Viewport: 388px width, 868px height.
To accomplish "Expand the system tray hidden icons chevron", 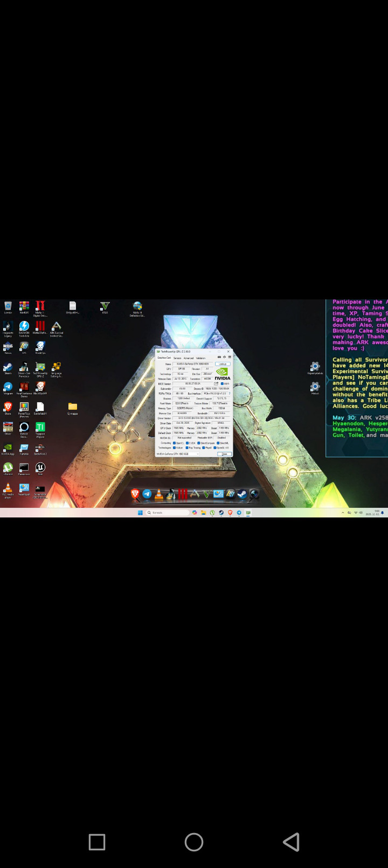I will coord(343,513).
